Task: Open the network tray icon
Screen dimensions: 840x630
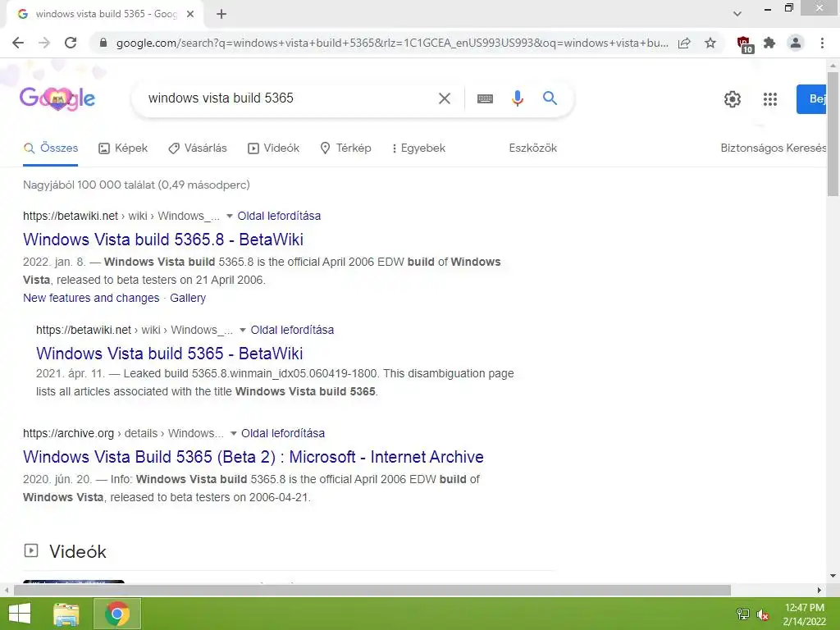Action: 743,614
